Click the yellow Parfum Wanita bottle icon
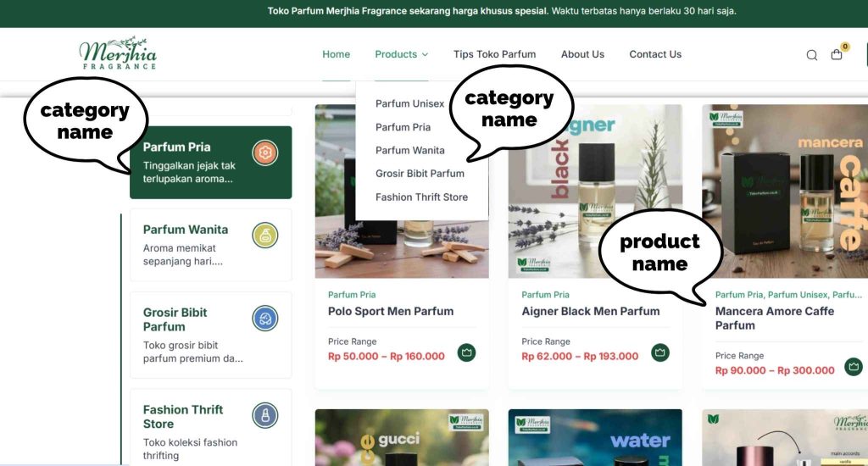Screen dimensions: 868x466 pyautogui.click(x=265, y=236)
